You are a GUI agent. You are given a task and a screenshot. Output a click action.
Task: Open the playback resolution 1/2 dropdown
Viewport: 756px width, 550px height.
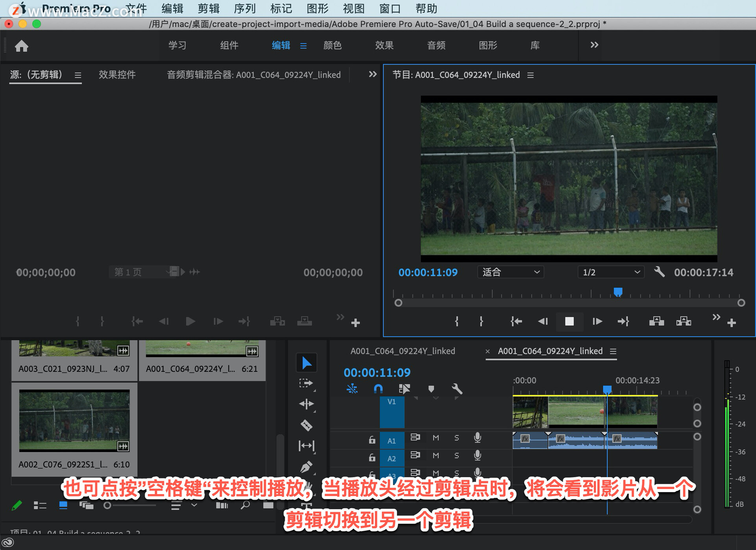pos(611,272)
